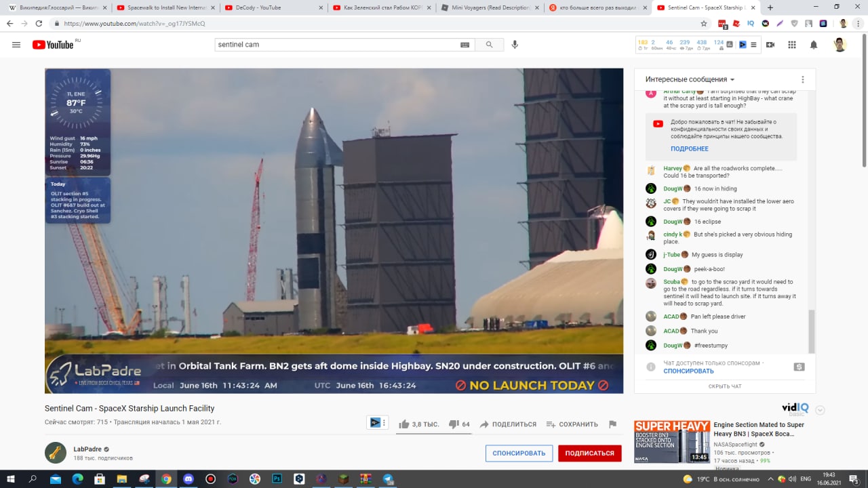Click the vidIQ bar chart icon

(x=730, y=45)
